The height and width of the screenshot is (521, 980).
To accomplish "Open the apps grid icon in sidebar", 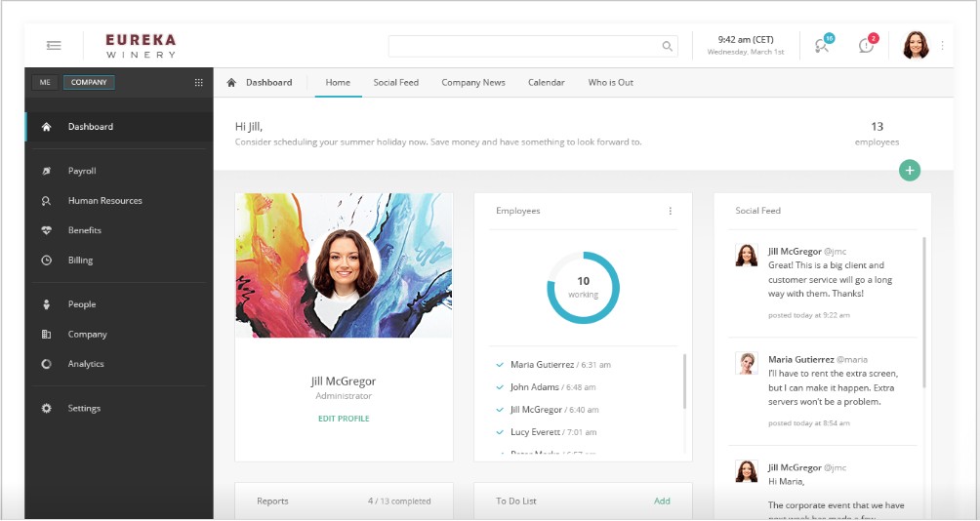I will (x=199, y=83).
